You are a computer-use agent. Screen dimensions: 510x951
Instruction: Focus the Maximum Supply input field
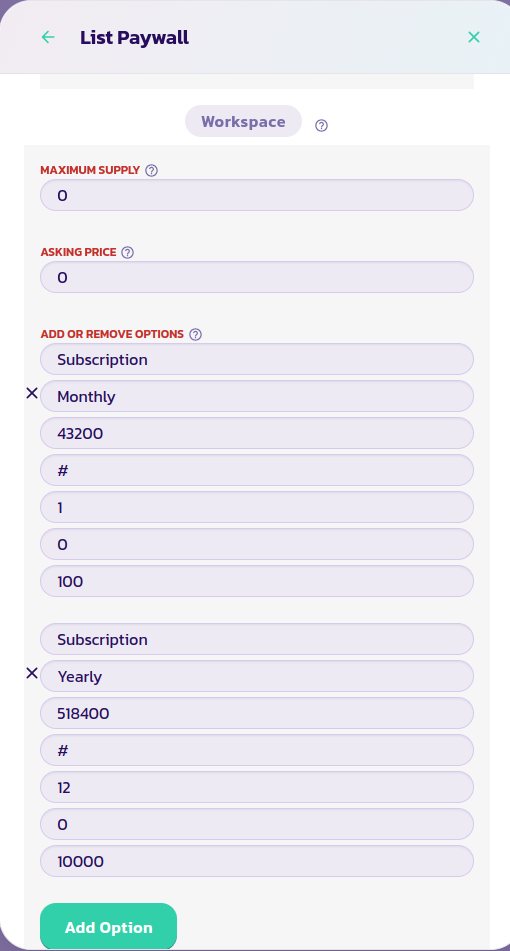[x=257, y=195]
